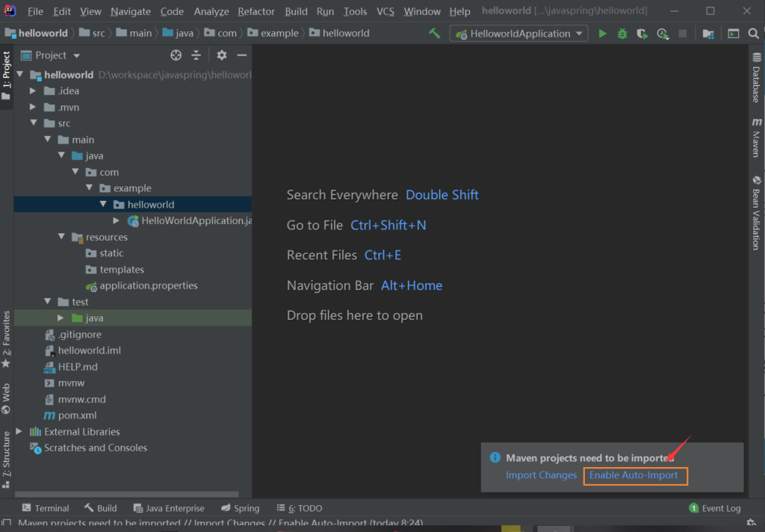The image size is (765, 532).
Task: Expand the .idea folder arrow
Action: (33, 90)
